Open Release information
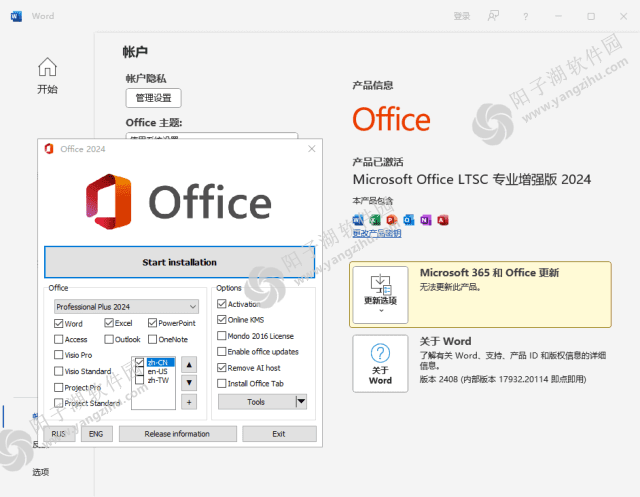The image size is (640, 497). [x=177, y=434]
